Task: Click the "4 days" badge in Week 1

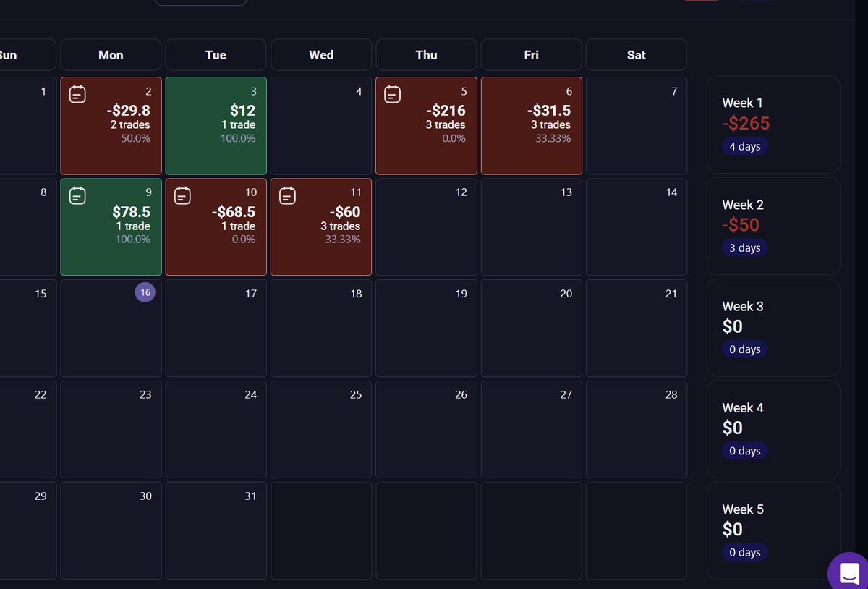Action: [744, 146]
